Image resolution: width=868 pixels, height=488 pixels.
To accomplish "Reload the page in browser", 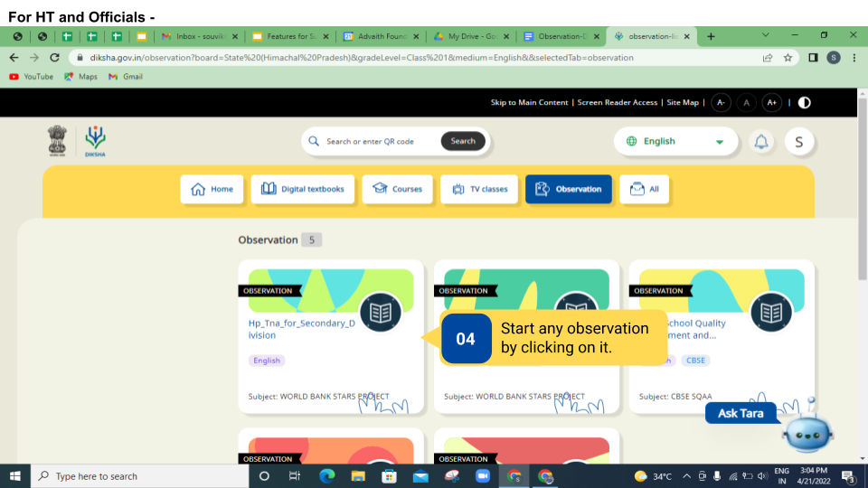I will click(x=54, y=57).
